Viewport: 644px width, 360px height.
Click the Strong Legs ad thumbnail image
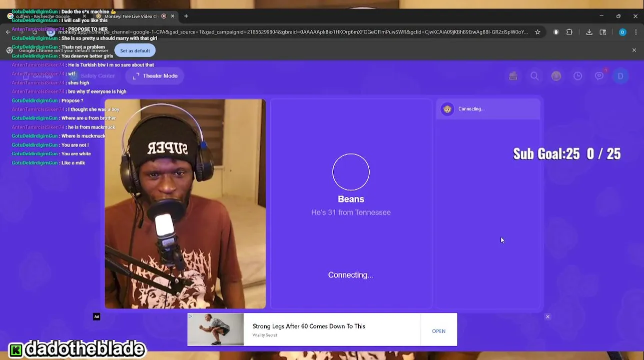pyautogui.click(x=216, y=329)
